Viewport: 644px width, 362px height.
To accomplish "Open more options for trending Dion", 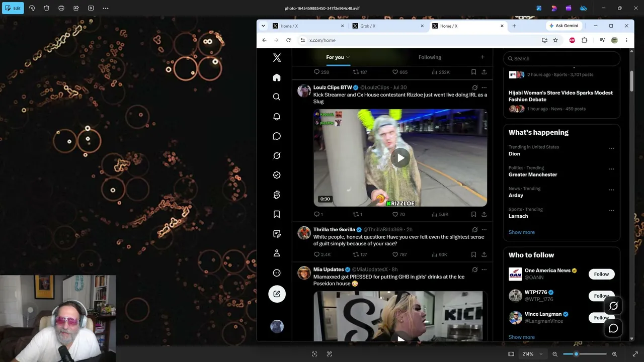I will click(611, 148).
